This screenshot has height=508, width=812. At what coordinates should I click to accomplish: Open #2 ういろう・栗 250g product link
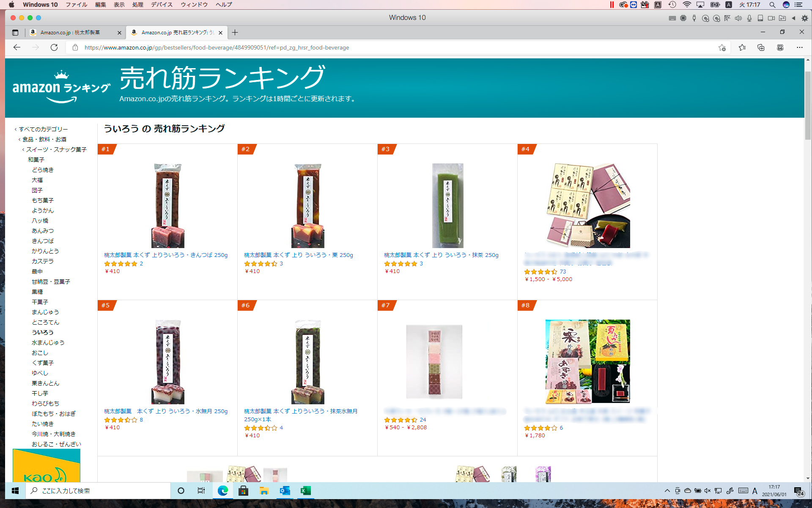(299, 255)
